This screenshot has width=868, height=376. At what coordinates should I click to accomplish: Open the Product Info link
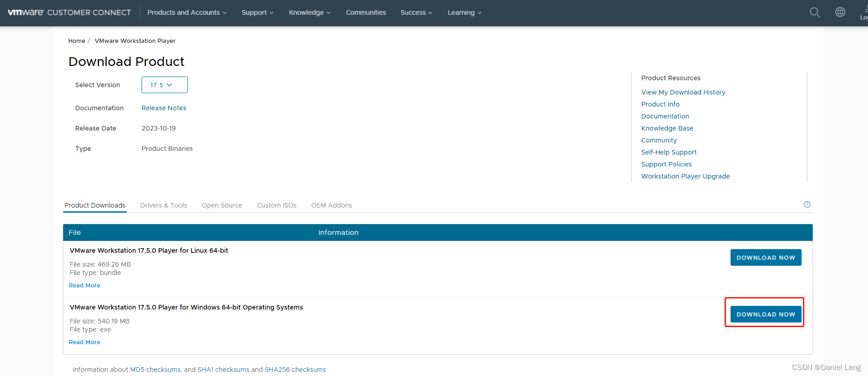click(660, 104)
